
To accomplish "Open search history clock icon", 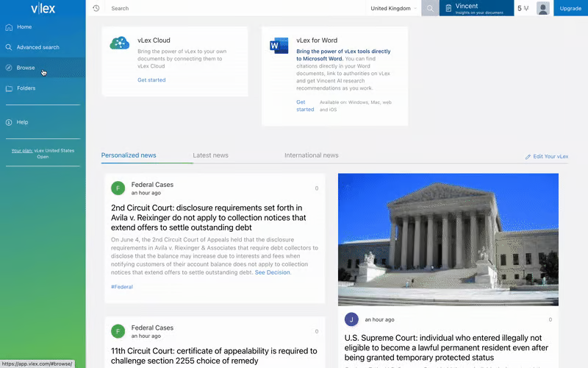I will (x=96, y=8).
